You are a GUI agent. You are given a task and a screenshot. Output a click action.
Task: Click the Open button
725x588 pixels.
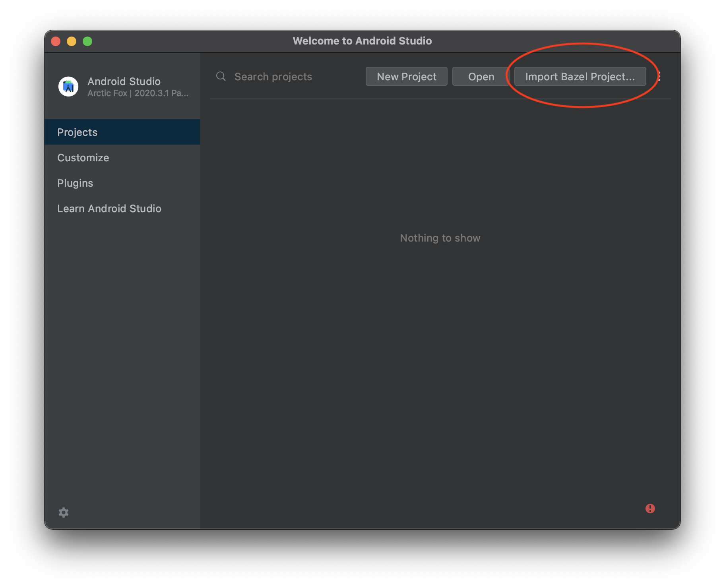pyautogui.click(x=481, y=76)
